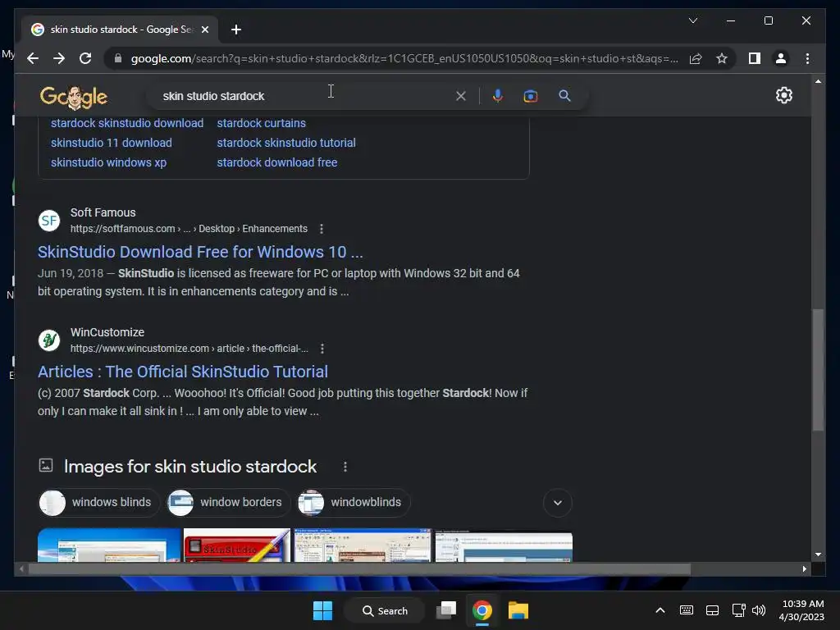The width and height of the screenshot is (840, 630).
Task: Filter images by 'window borders' chip
Action: click(228, 503)
